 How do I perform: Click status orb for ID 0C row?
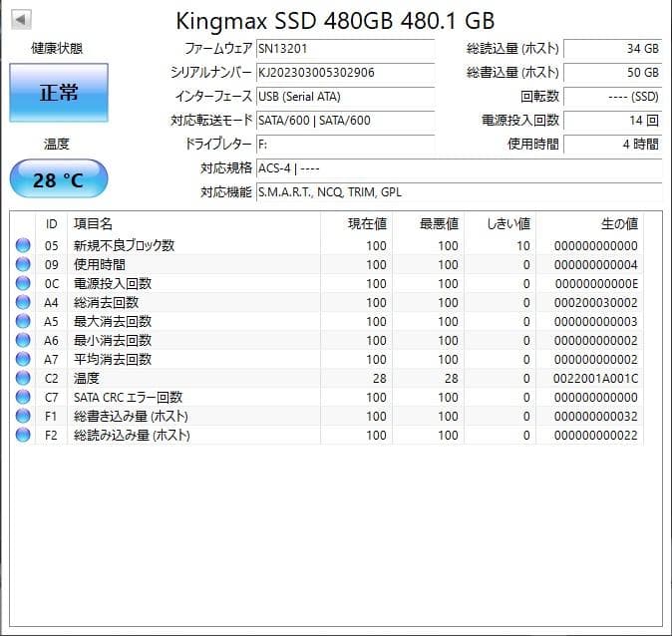pos(23,283)
